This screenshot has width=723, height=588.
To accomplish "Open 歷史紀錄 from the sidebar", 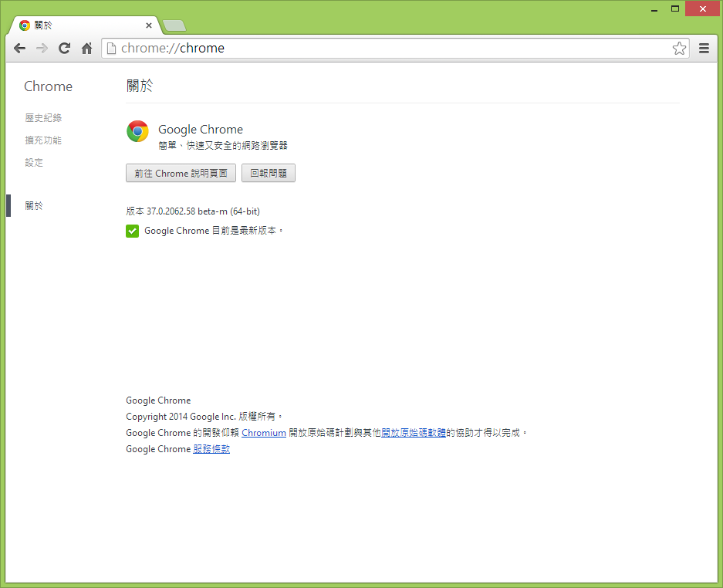I will [42, 117].
